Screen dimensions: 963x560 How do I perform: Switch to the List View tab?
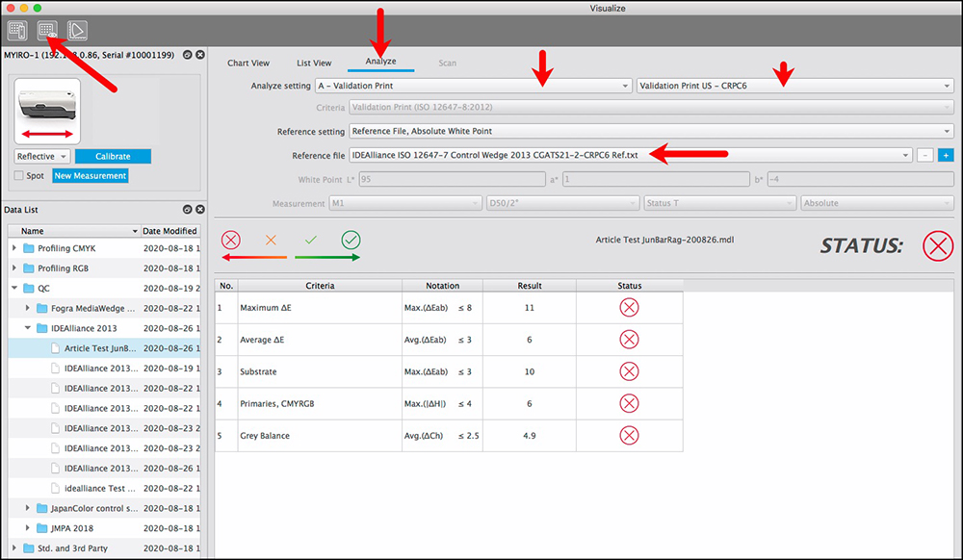314,64
